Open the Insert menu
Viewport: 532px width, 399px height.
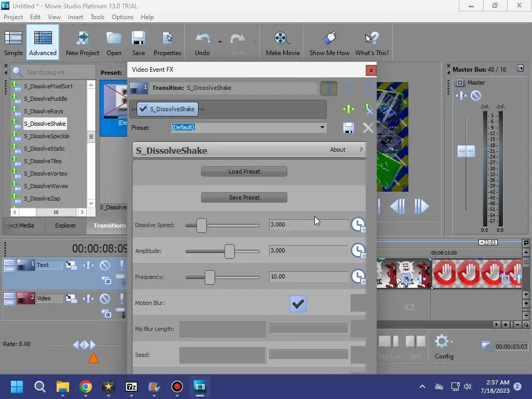(75, 17)
